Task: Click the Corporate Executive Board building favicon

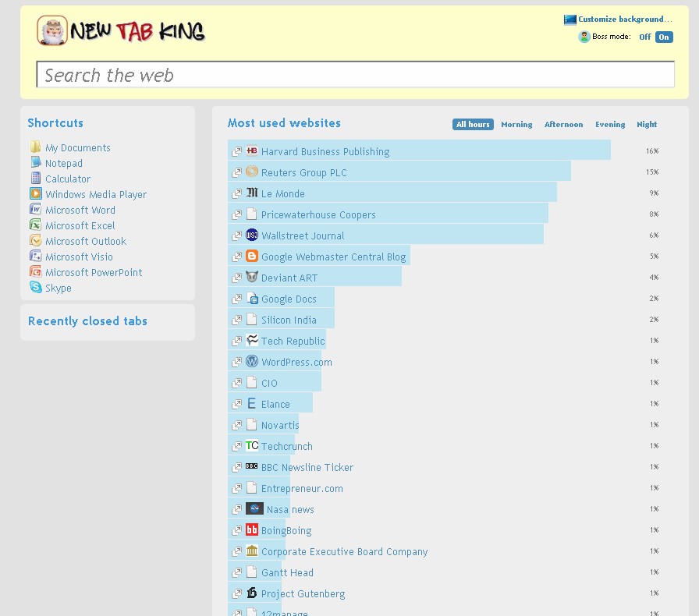Action: point(252,551)
